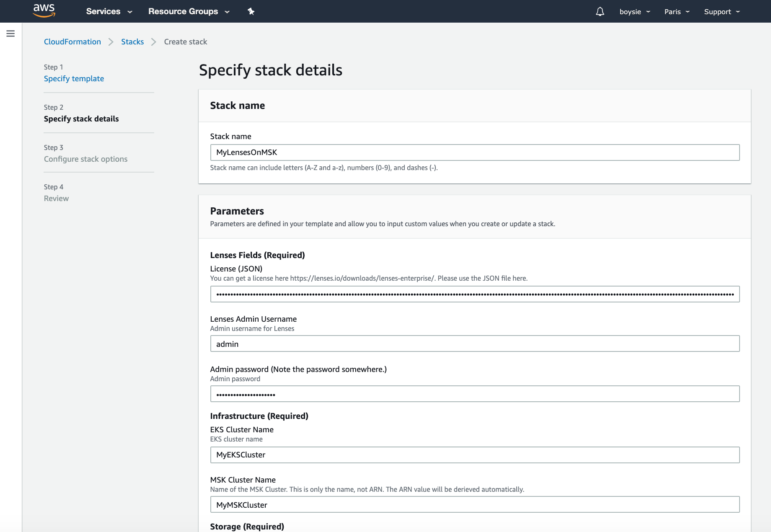Click the Configure stack options step

coord(85,159)
